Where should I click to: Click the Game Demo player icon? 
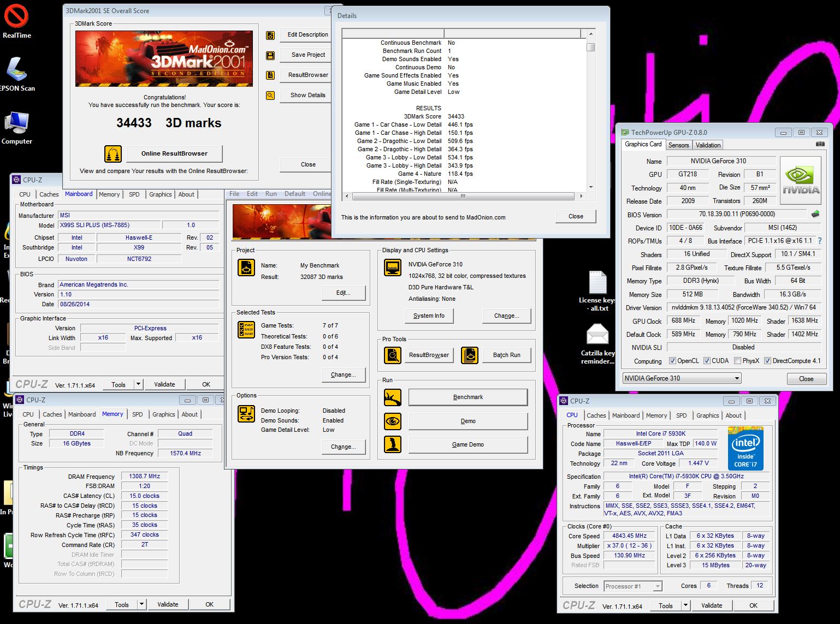[393, 445]
